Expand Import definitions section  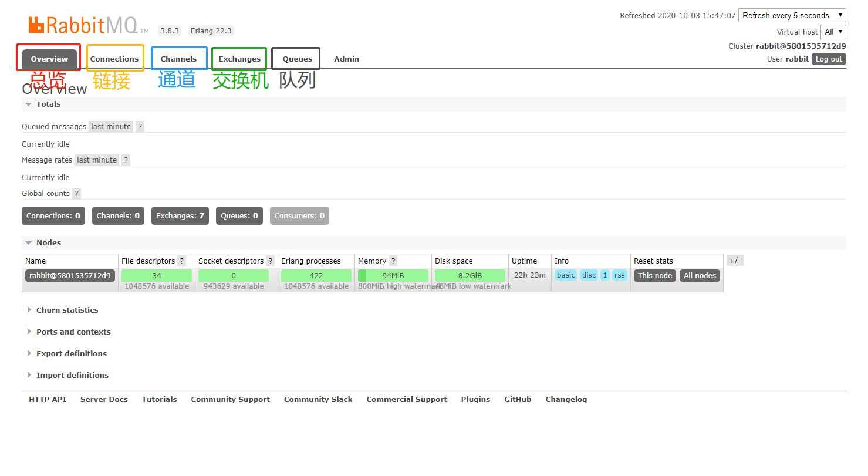pyautogui.click(x=72, y=376)
